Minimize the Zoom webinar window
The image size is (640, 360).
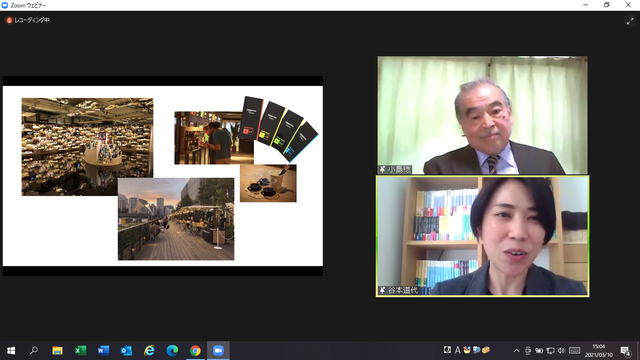tap(586, 5)
